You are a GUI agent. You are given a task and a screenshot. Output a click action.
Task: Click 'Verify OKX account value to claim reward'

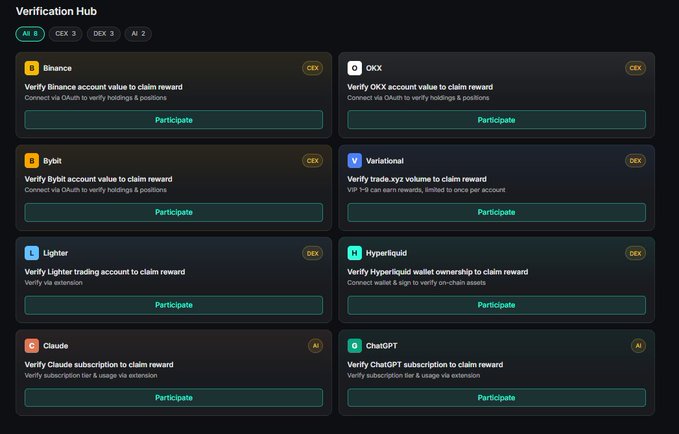click(420, 87)
